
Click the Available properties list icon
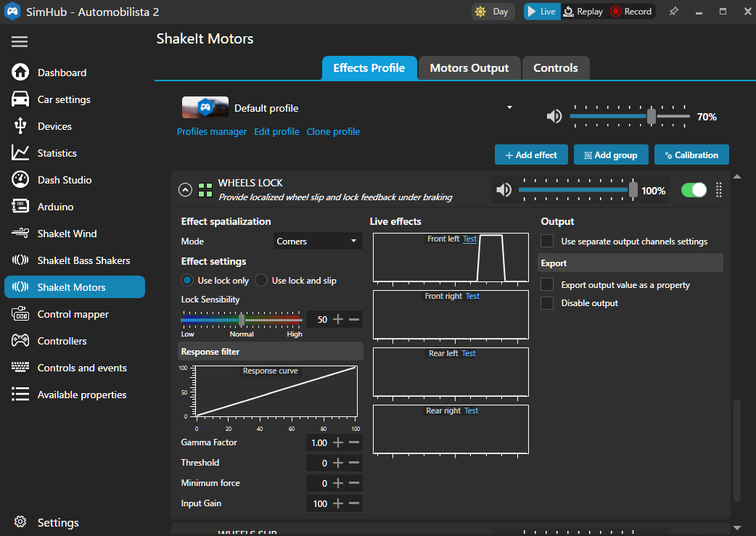[x=20, y=395]
